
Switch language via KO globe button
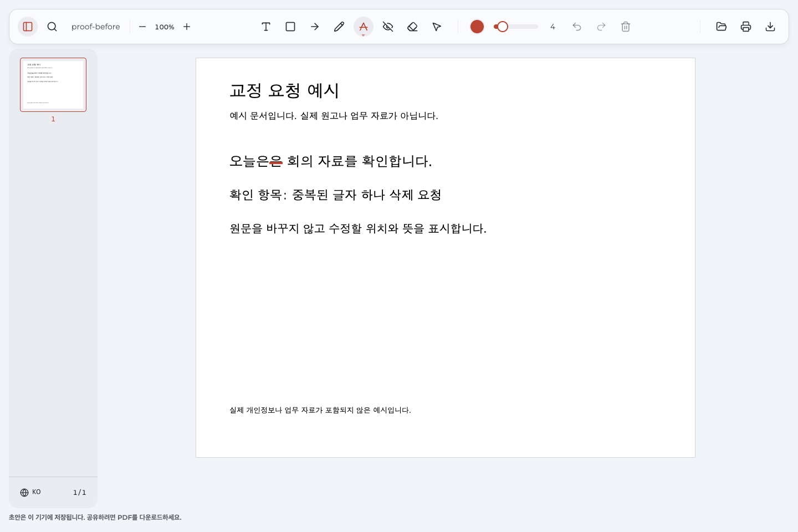[30, 492]
